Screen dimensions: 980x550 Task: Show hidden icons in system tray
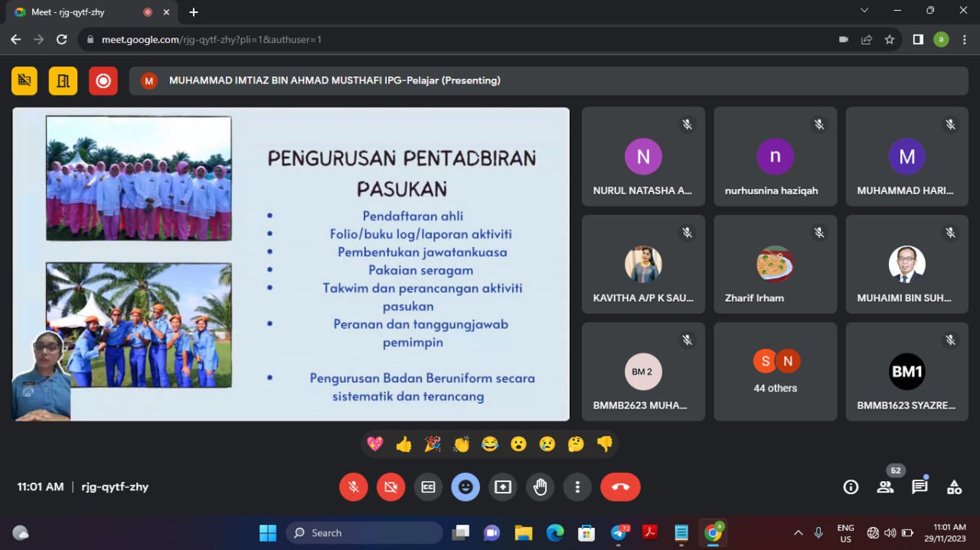point(798,533)
